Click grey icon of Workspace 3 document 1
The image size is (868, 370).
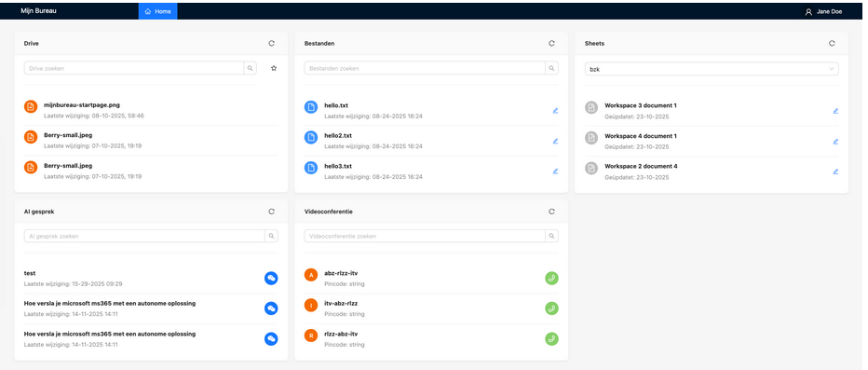click(591, 107)
